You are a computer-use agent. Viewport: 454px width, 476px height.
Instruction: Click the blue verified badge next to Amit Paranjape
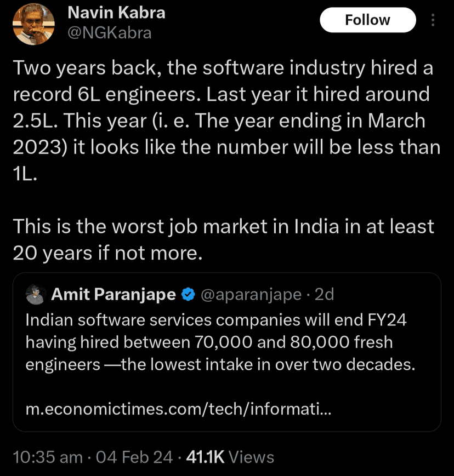(188, 294)
